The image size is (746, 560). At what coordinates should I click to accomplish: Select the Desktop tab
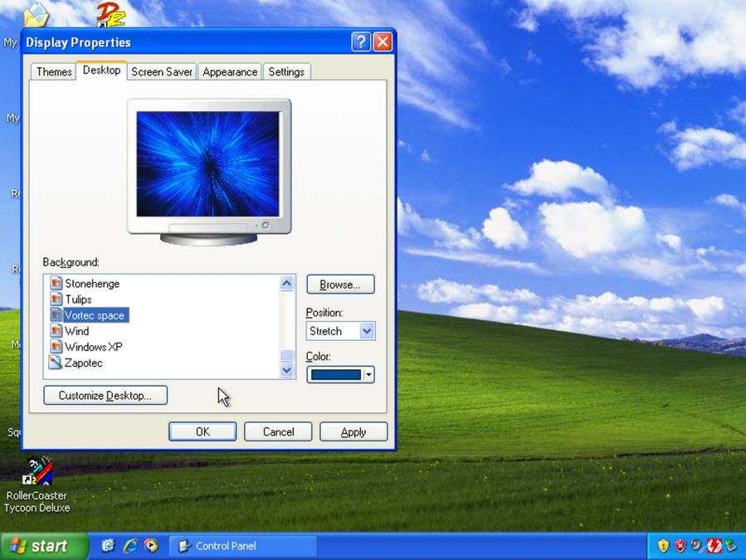pos(101,71)
